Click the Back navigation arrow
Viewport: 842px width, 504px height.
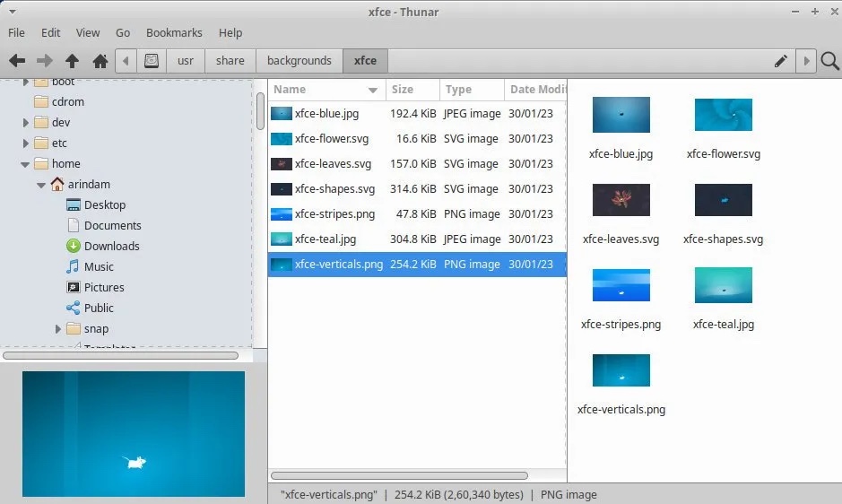16,61
